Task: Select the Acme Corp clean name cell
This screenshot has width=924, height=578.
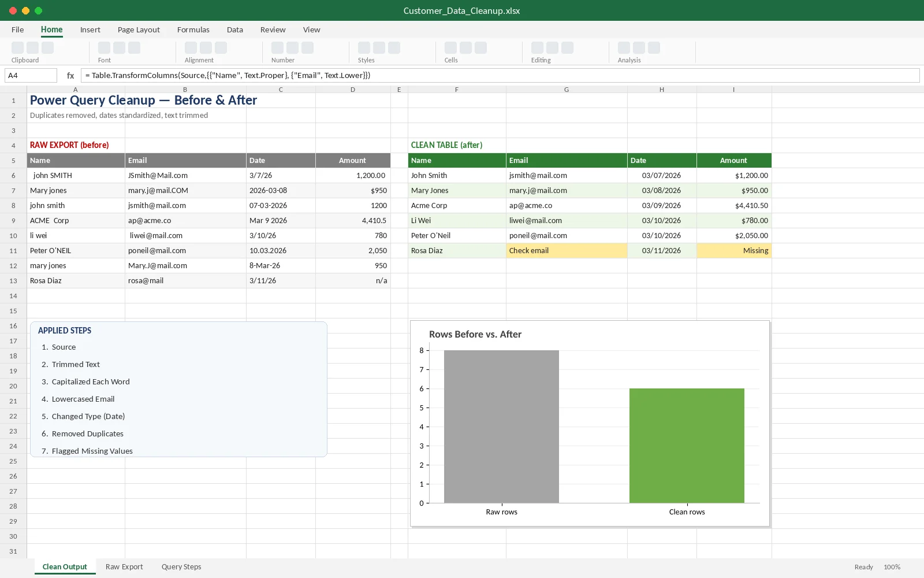Action: 457,205
